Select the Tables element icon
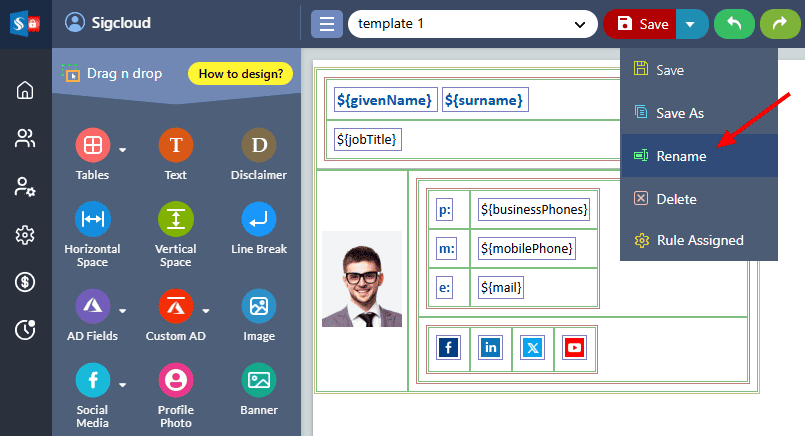 click(92, 146)
